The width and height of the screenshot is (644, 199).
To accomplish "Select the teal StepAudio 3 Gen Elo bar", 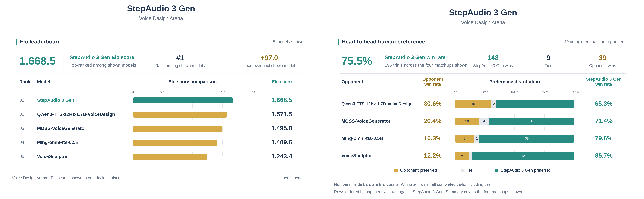I will [x=183, y=100].
